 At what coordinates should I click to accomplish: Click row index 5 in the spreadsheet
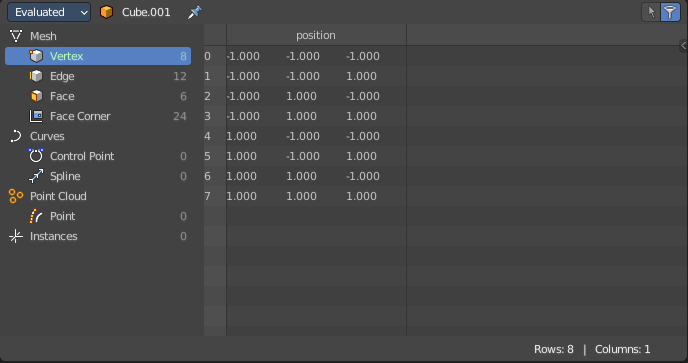(x=207, y=156)
